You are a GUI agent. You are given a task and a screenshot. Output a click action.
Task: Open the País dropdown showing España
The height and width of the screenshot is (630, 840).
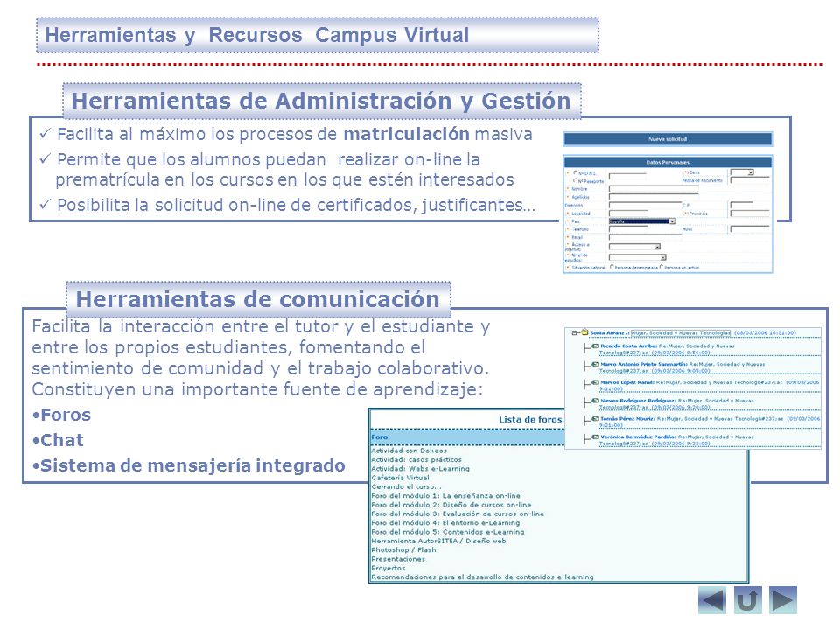[x=641, y=221]
